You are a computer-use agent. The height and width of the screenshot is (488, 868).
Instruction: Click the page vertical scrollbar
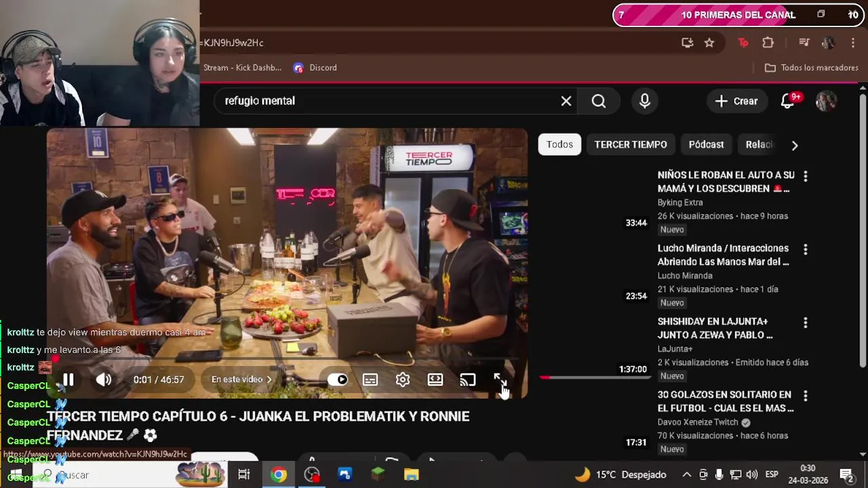coord(863,230)
